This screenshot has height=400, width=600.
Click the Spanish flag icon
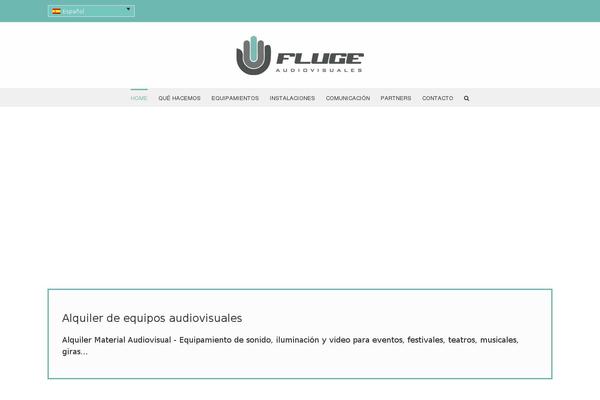tap(56, 11)
